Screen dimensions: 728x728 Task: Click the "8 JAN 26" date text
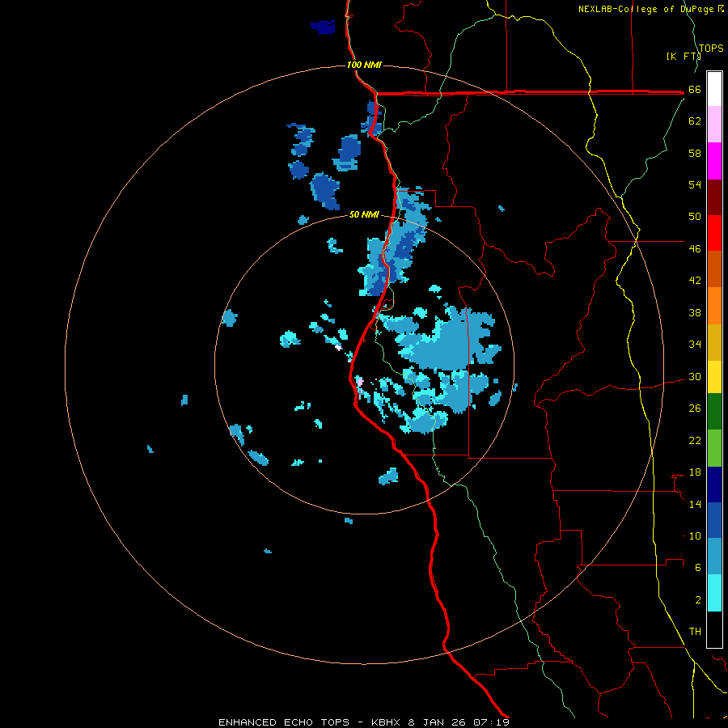point(438,722)
